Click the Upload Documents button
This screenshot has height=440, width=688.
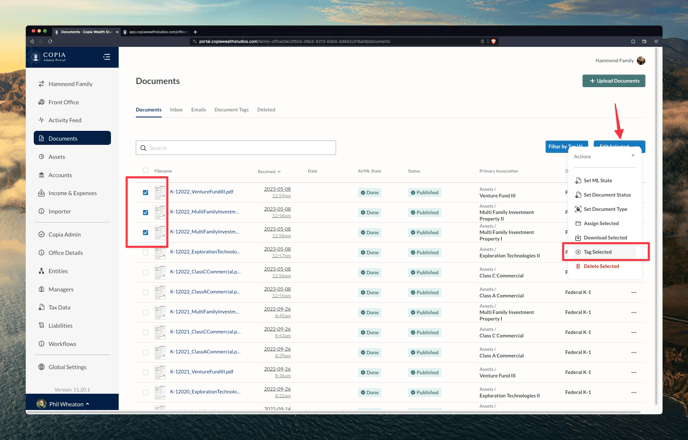(x=614, y=81)
